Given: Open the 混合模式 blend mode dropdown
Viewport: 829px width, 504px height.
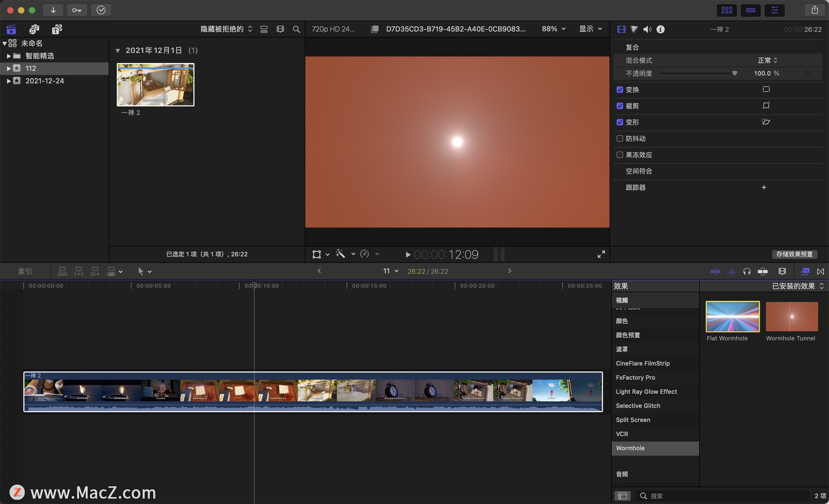Looking at the screenshot, I should point(767,60).
